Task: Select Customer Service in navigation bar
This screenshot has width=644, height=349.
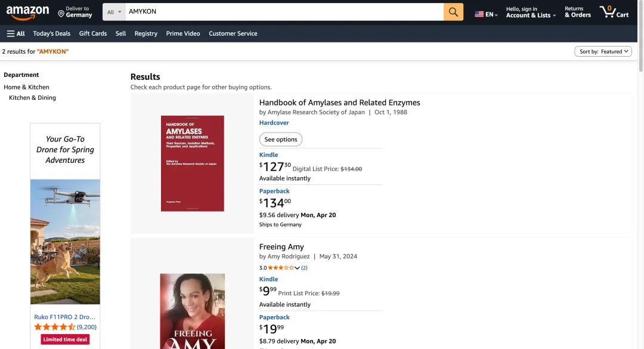Action: coord(233,33)
